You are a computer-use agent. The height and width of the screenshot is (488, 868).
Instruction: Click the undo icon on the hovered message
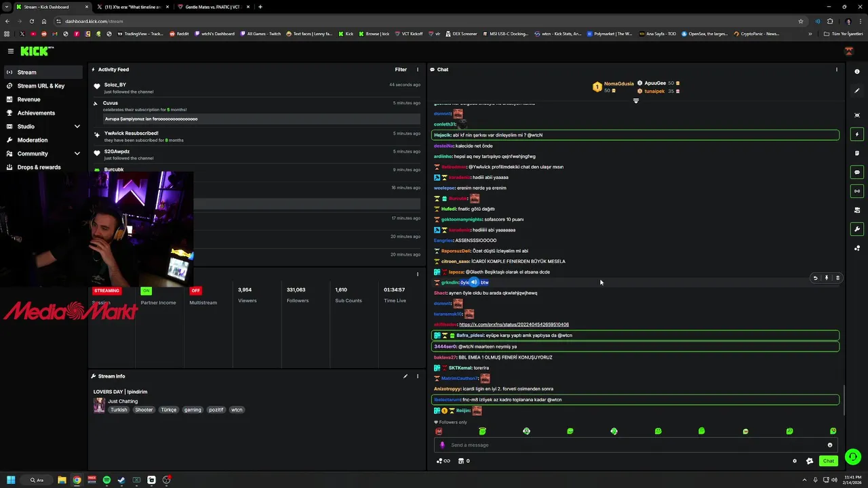click(815, 278)
